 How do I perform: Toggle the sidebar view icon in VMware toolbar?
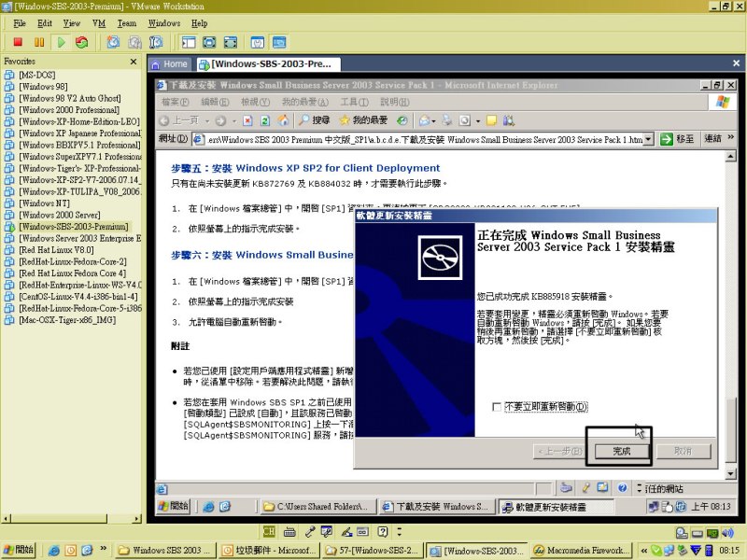(189, 42)
